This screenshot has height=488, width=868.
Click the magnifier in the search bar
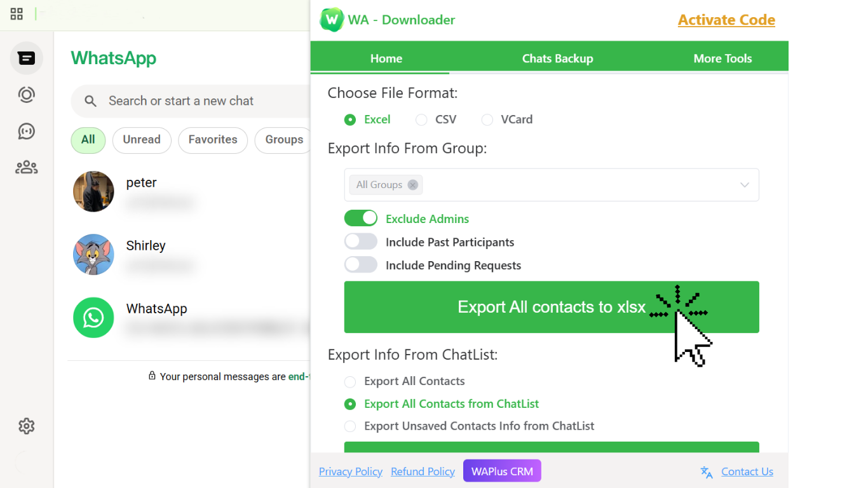pos(90,101)
